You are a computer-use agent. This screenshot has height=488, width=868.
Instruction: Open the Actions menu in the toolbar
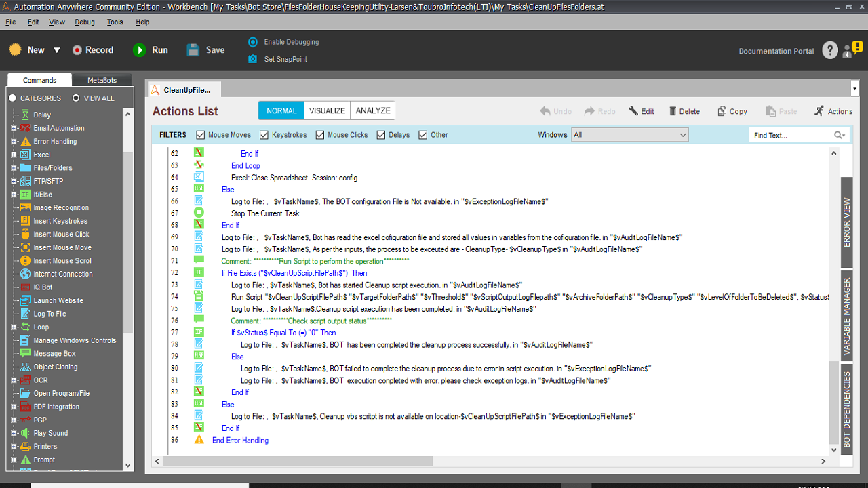tap(833, 111)
